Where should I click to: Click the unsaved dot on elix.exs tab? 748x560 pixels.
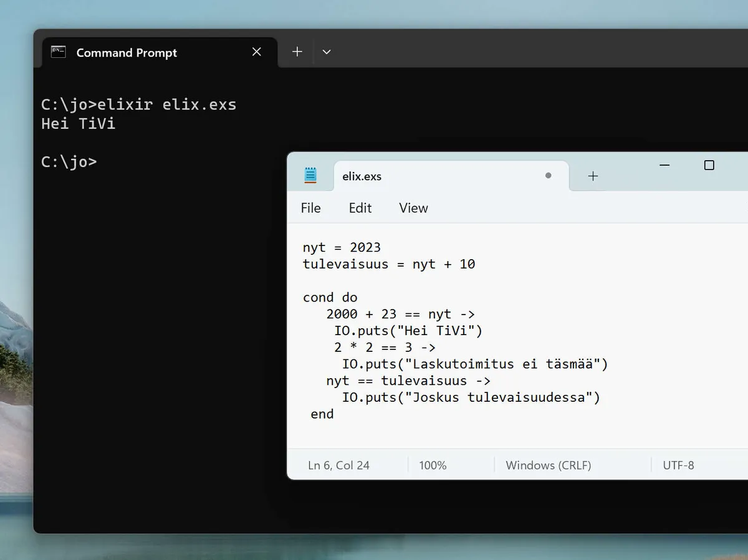(548, 176)
